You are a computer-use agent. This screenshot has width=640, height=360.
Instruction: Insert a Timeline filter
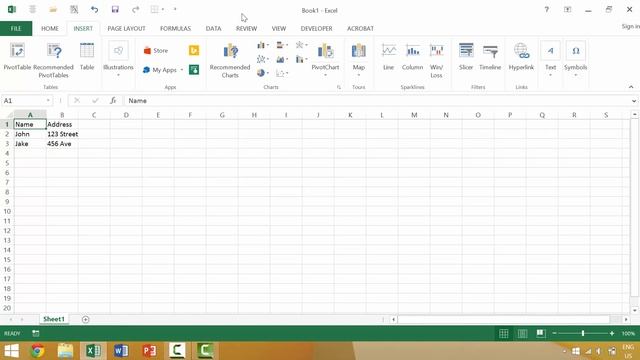(x=490, y=57)
